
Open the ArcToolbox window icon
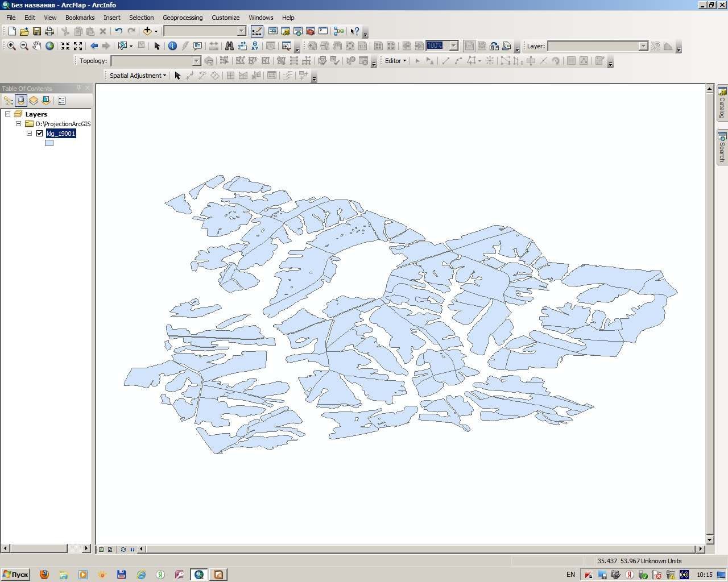(x=311, y=31)
